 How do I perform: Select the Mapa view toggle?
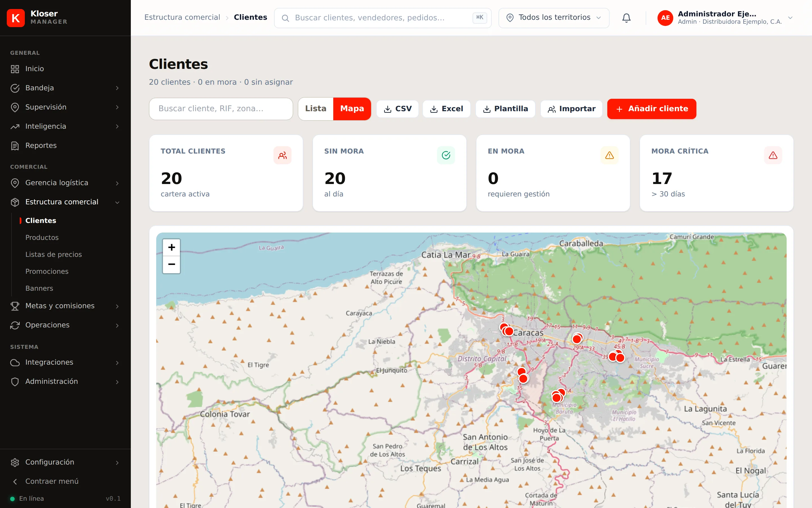click(x=352, y=109)
